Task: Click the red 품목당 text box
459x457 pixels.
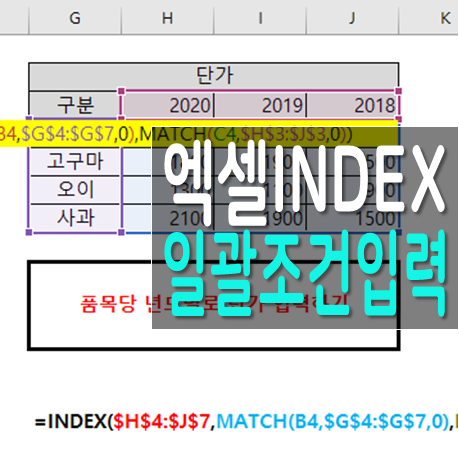Action: [213, 305]
